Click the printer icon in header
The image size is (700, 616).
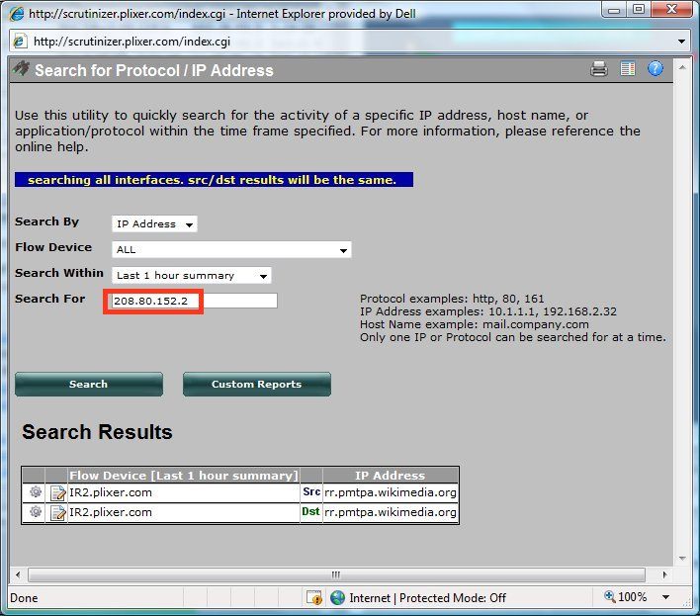(599, 69)
